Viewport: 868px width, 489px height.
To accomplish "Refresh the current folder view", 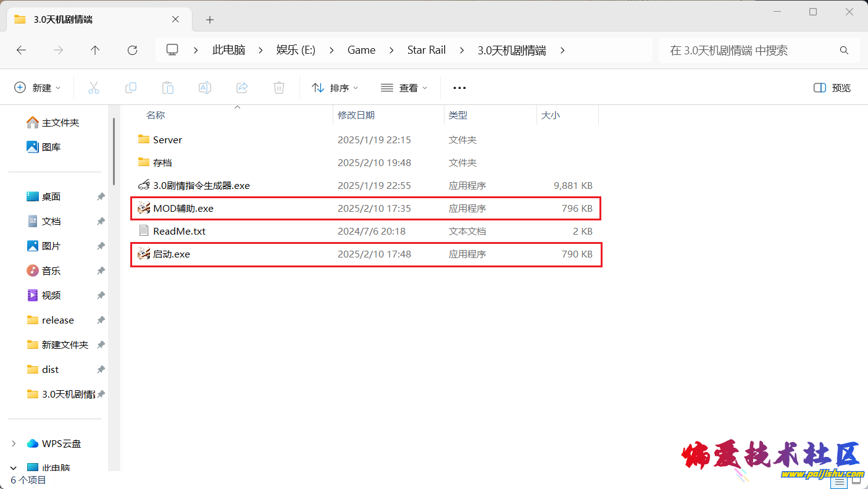I will click(x=132, y=50).
